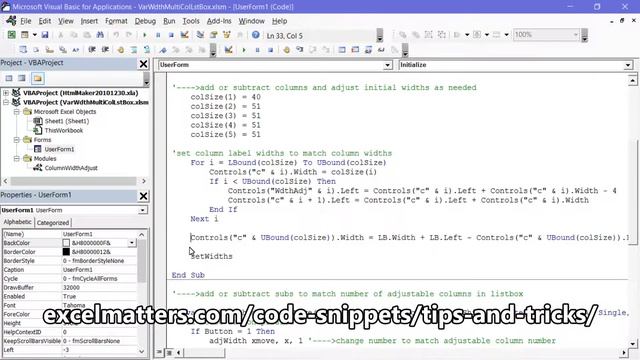Open the Tools menu

pos(191,21)
